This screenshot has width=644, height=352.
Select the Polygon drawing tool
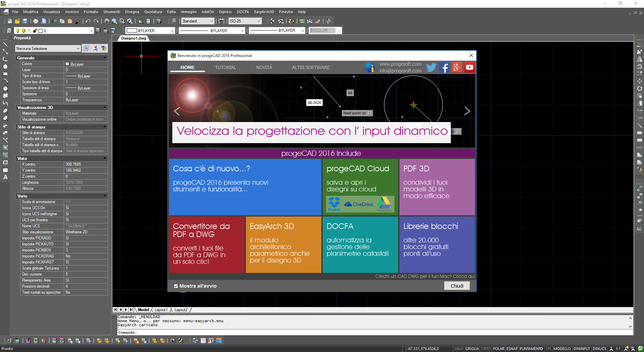(5, 66)
